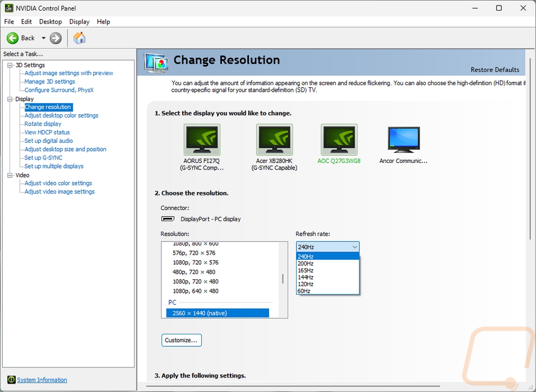Pick 240Hz in the refresh rate list
Viewport: 536px width, 392px height.
[327, 256]
